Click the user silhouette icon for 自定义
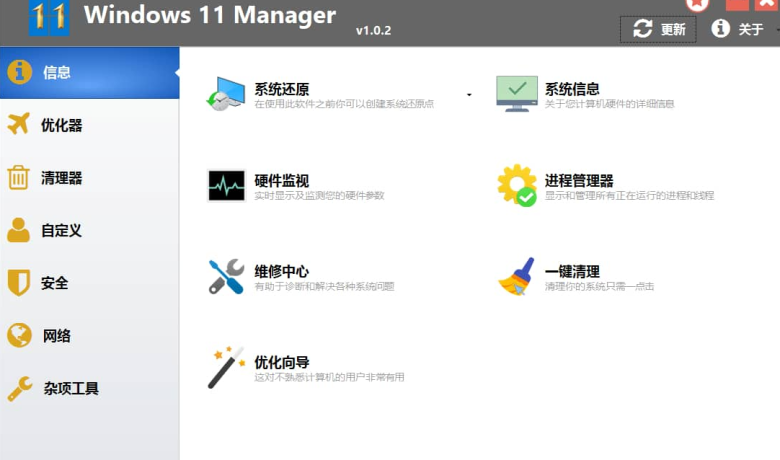 18,230
